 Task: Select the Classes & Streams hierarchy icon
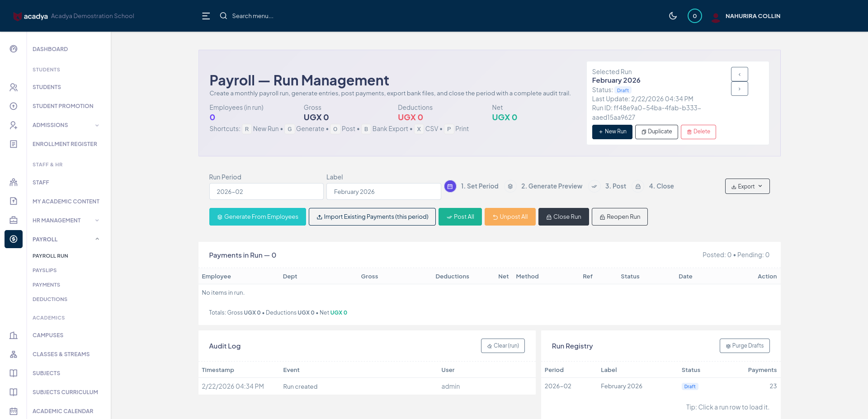pos(13,354)
